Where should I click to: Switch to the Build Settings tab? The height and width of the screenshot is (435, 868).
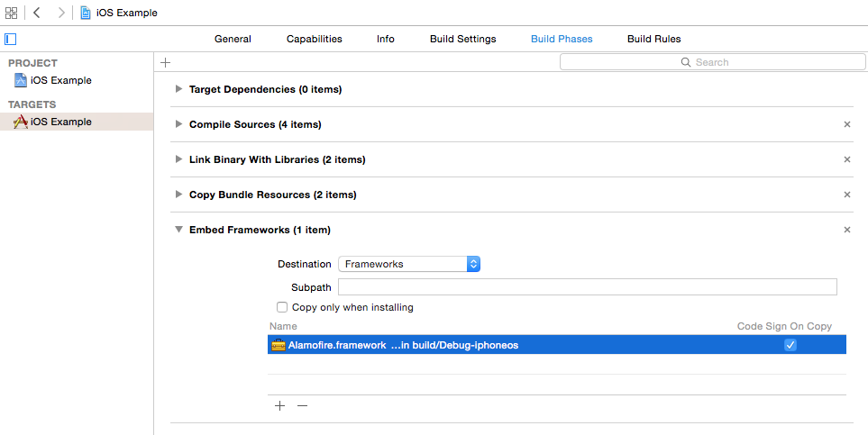click(462, 39)
